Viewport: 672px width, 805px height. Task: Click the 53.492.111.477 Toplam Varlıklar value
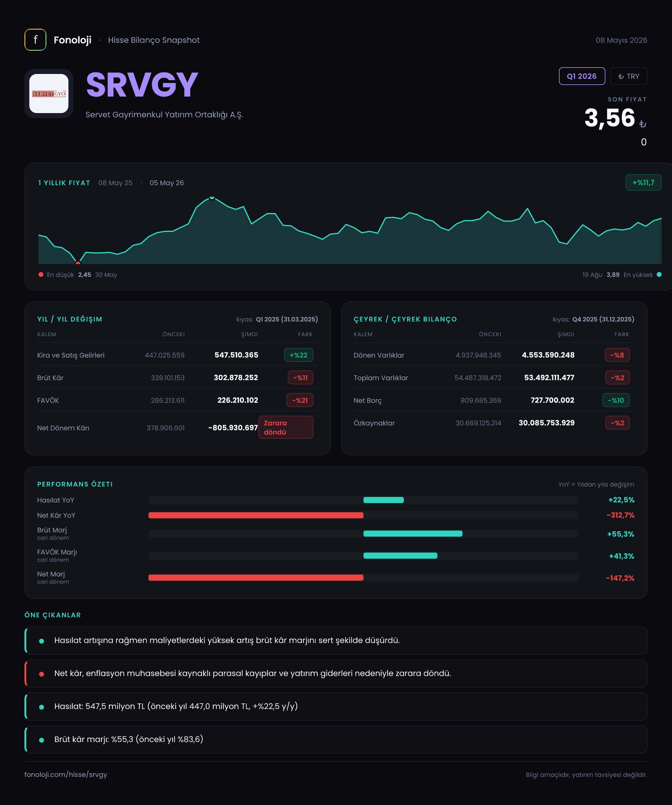550,377
